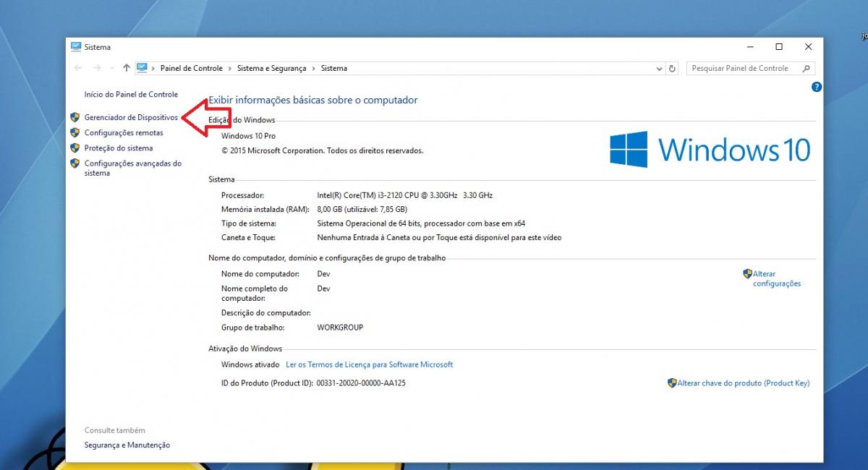Expand chevron after Sistema e Segurança breadcrumb
The height and width of the screenshot is (470, 868).
click(x=314, y=68)
